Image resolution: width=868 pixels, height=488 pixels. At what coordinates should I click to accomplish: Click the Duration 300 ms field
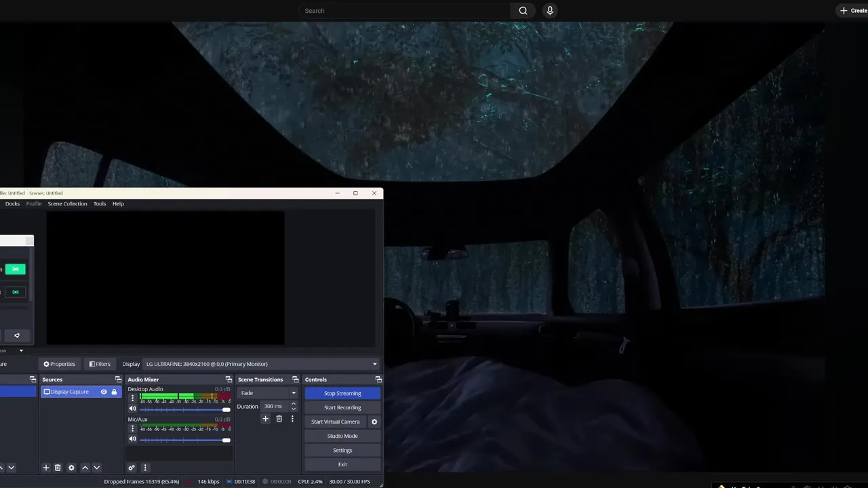[275, 407]
